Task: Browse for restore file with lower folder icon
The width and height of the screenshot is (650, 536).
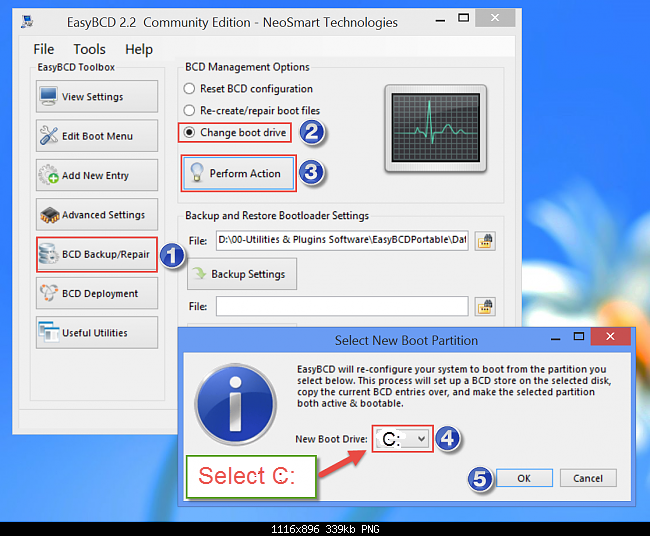Action: click(485, 307)
